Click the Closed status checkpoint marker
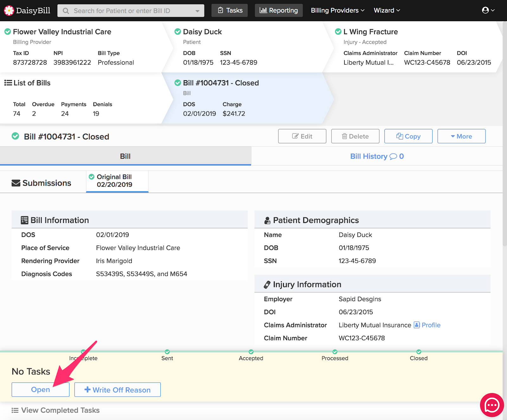This screenshot has height=420, width=507. pos(419,352)
